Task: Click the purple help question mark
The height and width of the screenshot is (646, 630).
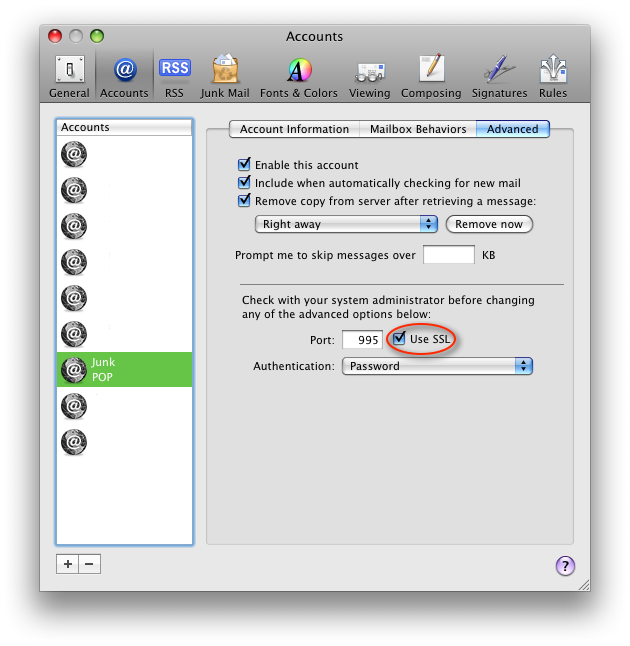Action: 565,566
